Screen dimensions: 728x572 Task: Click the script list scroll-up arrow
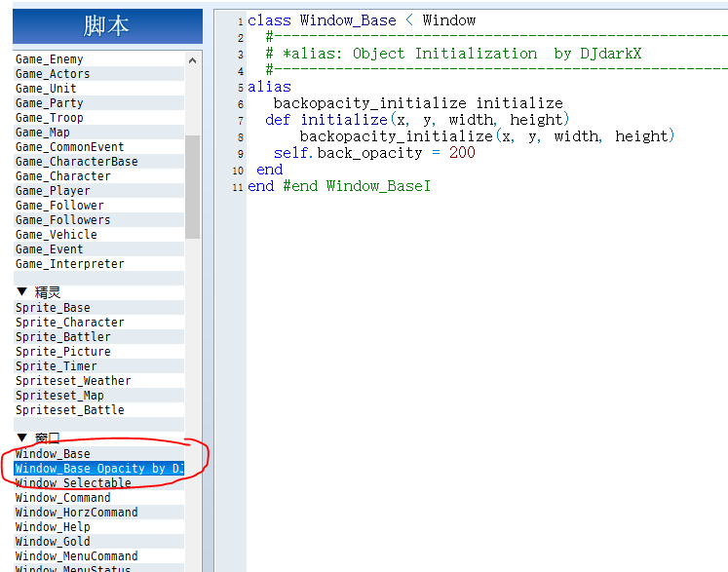tap(192, 60)
